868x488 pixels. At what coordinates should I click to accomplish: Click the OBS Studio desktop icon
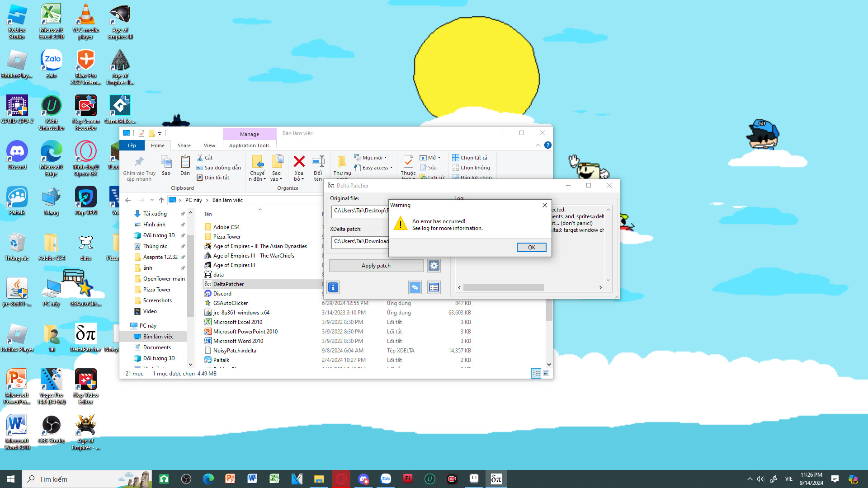pyautogui.click(x=51, y=425)
